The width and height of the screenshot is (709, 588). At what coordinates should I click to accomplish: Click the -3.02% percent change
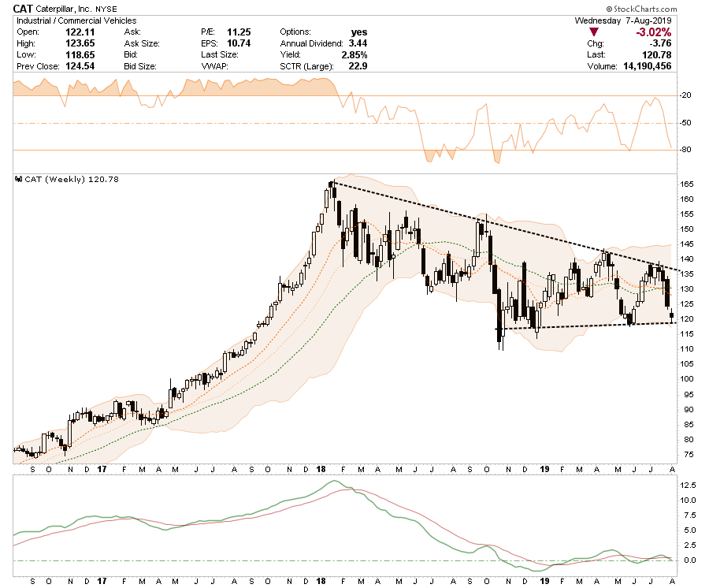coord(653,32)
